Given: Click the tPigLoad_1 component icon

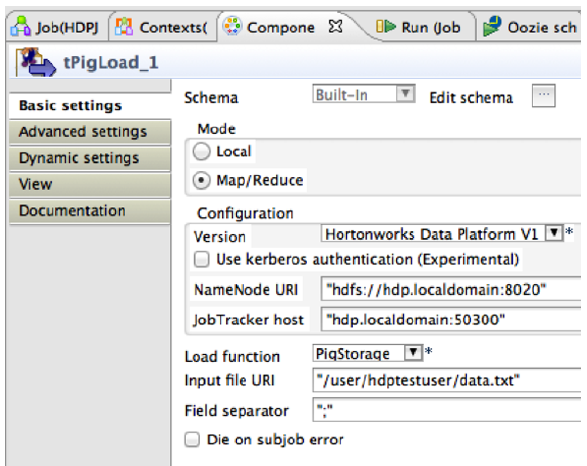Looking at the screenshot, I should pos(36,62).
